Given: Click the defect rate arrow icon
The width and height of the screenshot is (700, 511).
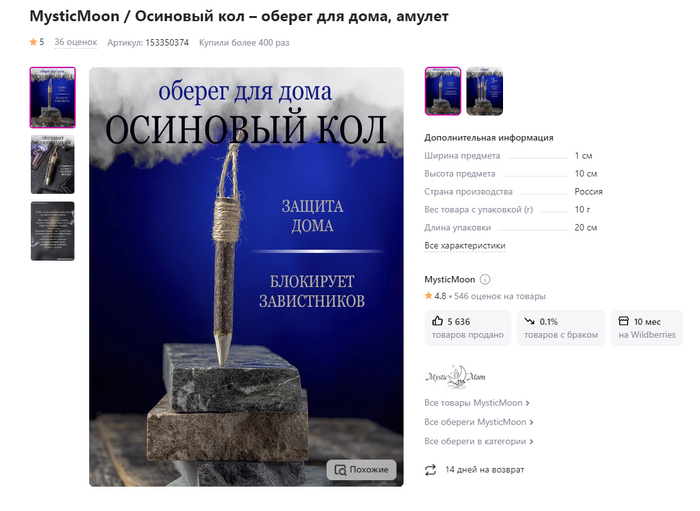Looking at the screenshot, I should tap(529, 321).
